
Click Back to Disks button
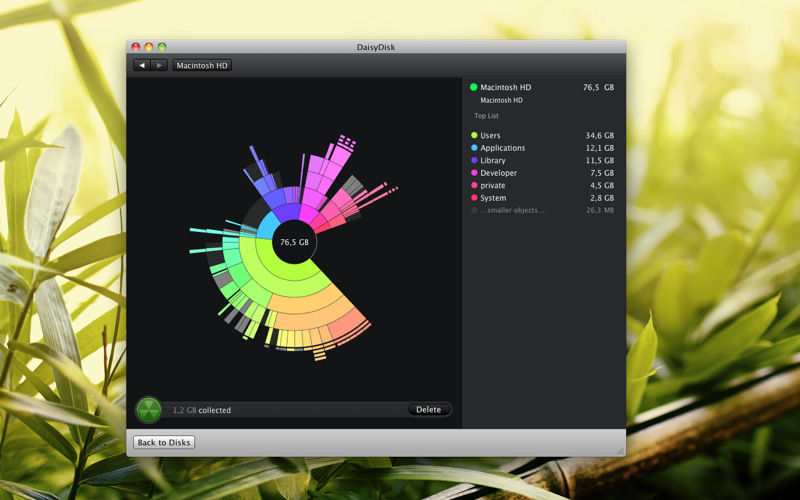pyautogui.click(x=164, y=442)
